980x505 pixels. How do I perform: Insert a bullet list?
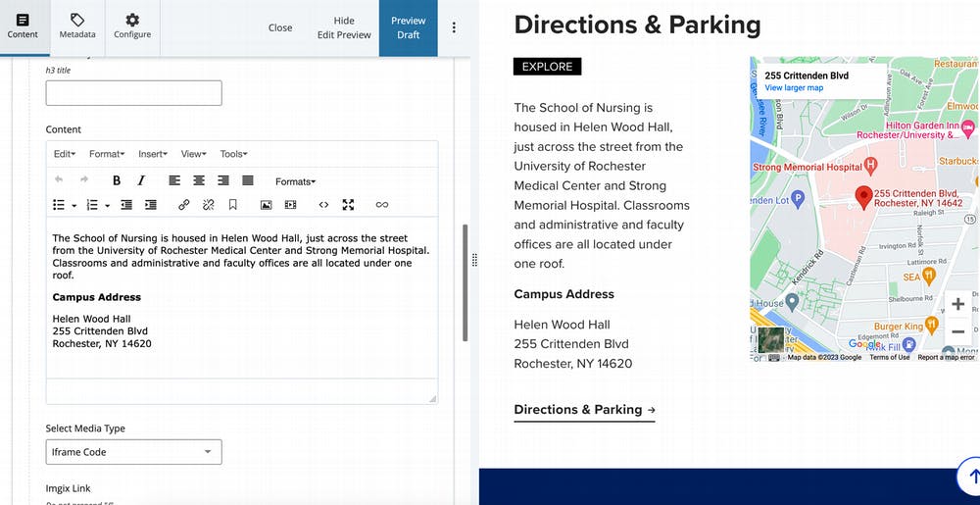click(x=59, y=204)
